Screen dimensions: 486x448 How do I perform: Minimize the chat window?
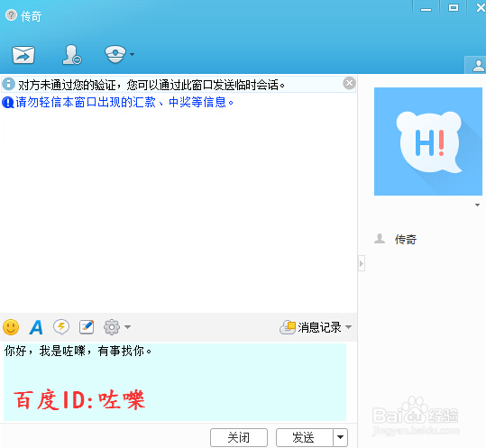click(x=426, y=9)
